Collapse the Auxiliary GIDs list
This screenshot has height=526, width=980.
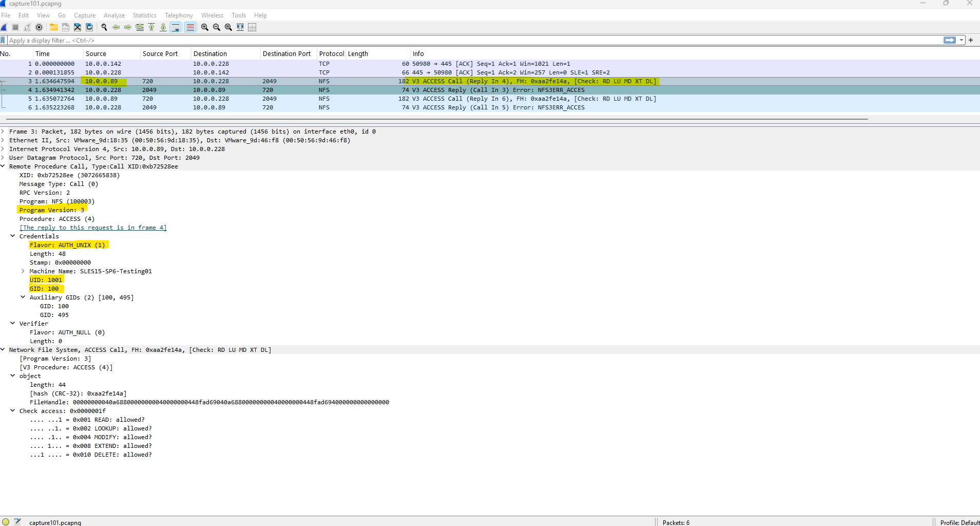23,297
